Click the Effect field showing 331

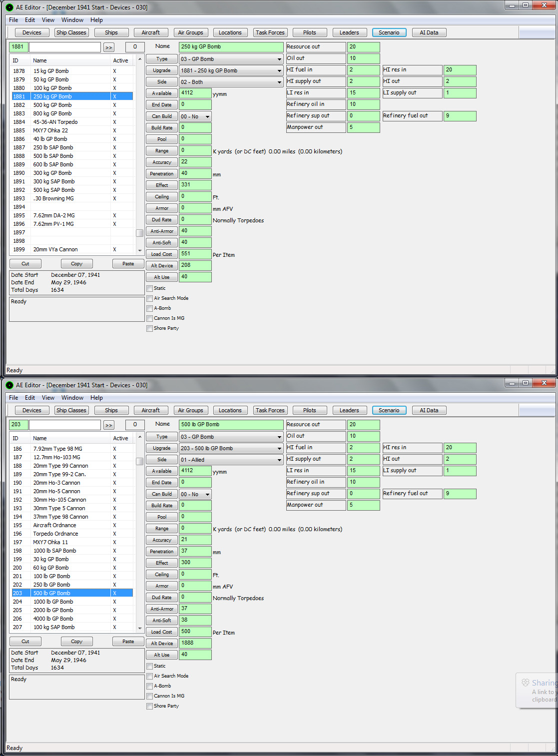[195, 185]
